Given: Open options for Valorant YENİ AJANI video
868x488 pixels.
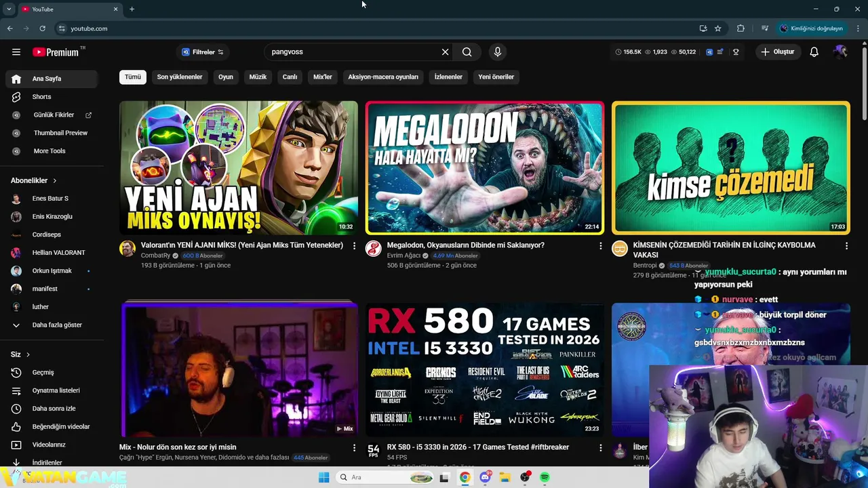Looking at the screenshot, I should pyautogui.click(x=354, y=245).
